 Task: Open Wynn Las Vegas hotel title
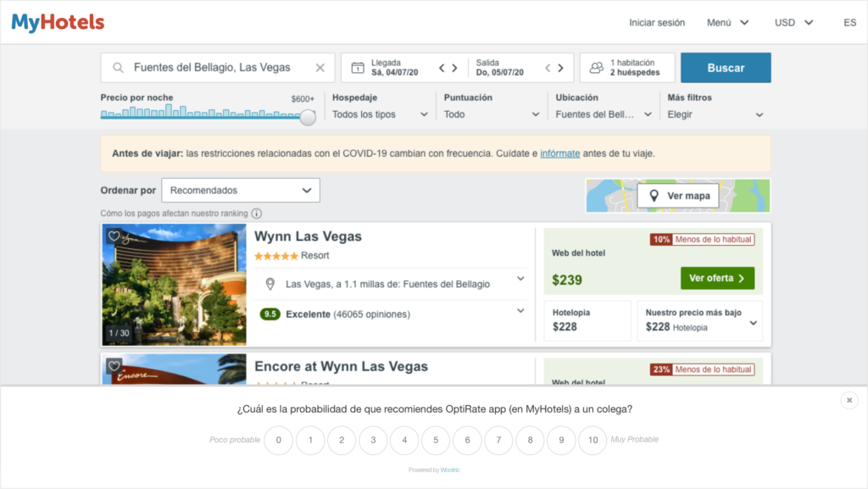pyautogui.click(x=308, y=236)
